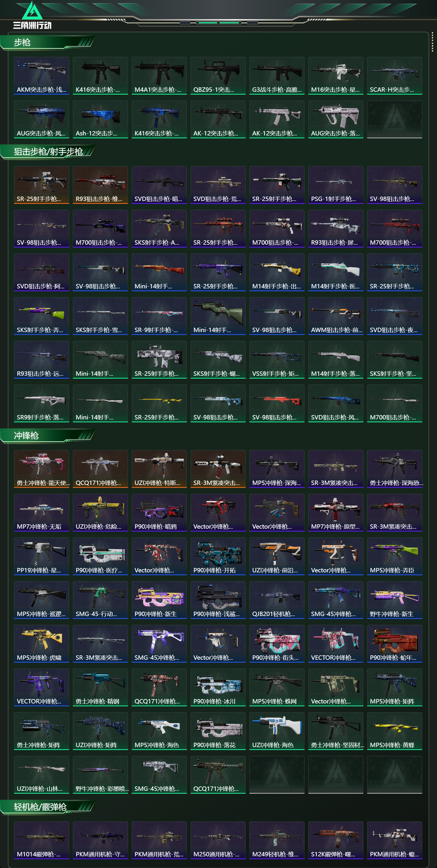The height and width of the screenshot is (868, 437).
Task: Click the MP5冲锋枪-黄蜂 skin thumbnail
Action: (394, 731)
